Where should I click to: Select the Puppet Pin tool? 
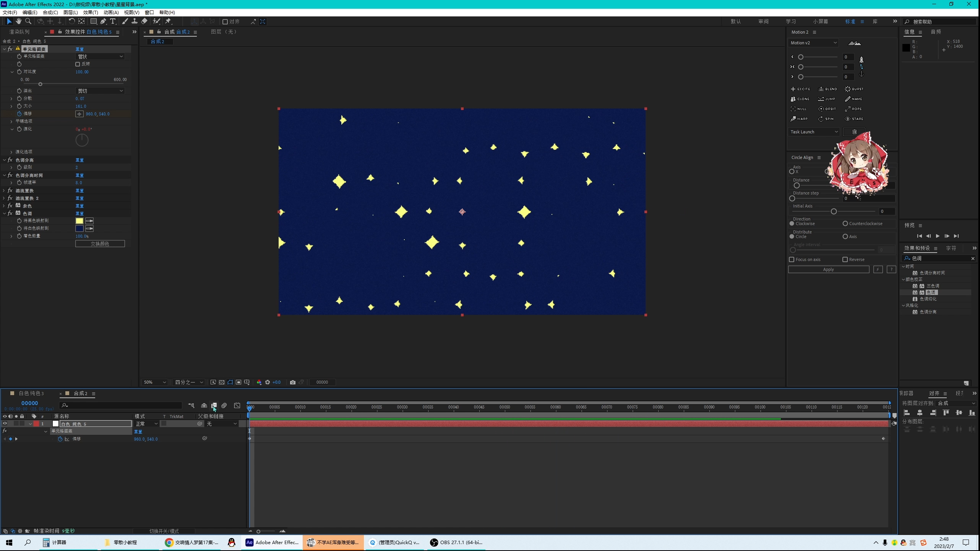click(x=168, y=21)
